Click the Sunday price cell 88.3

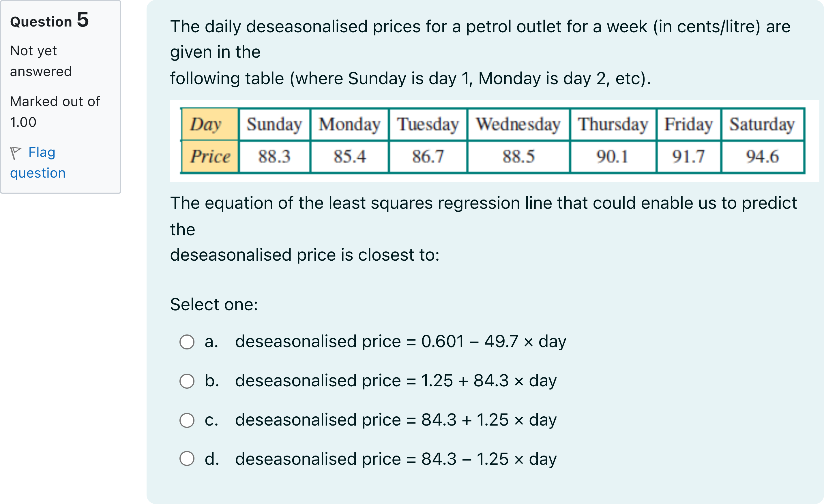[x=275, y=156]
